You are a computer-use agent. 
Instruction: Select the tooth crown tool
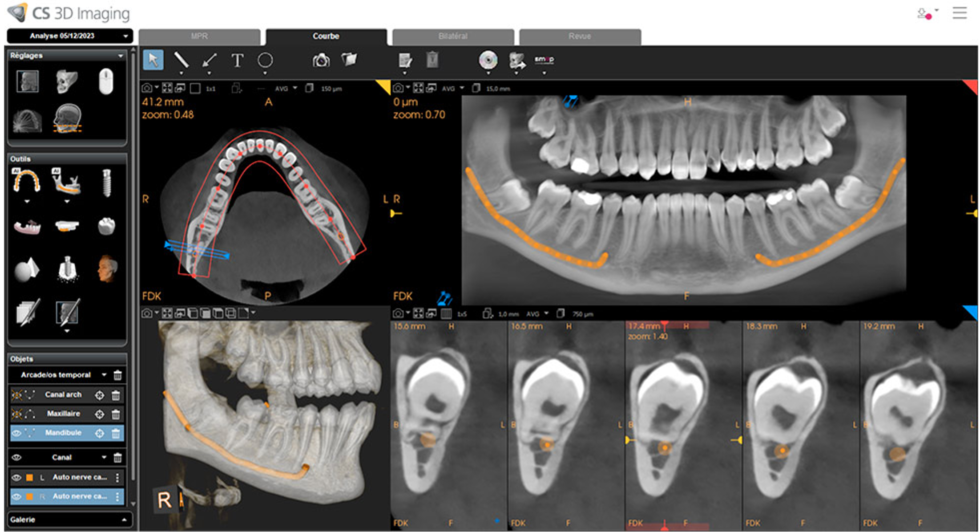[x=106, y=226]
